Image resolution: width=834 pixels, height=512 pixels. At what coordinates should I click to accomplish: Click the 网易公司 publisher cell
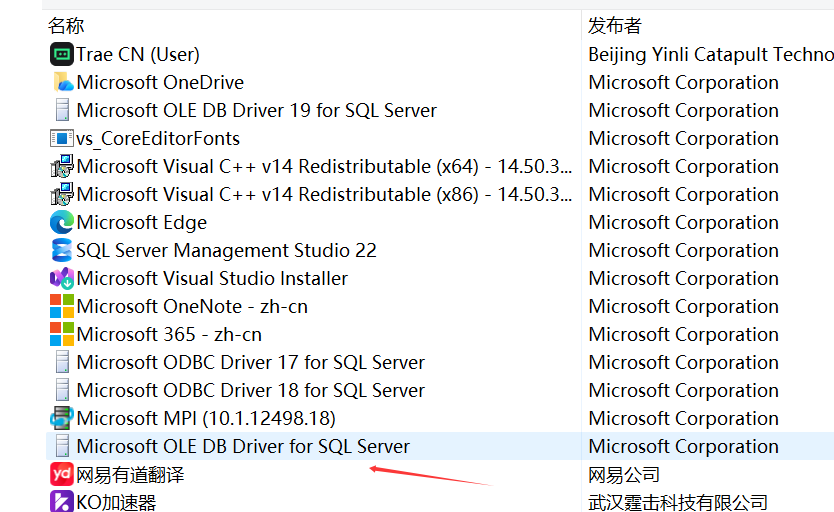point(624,475)
